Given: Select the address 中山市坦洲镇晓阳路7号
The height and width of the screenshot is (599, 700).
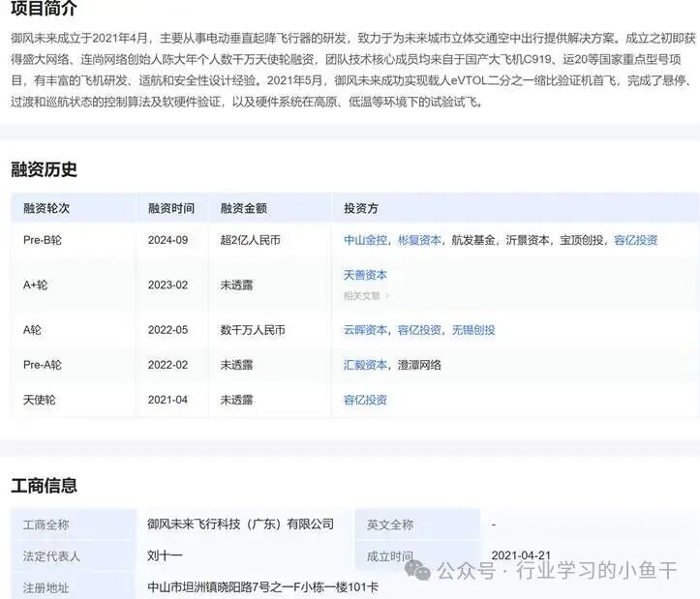Looking at the screenshot, I should pyautogui.click(x=262, y=587).
